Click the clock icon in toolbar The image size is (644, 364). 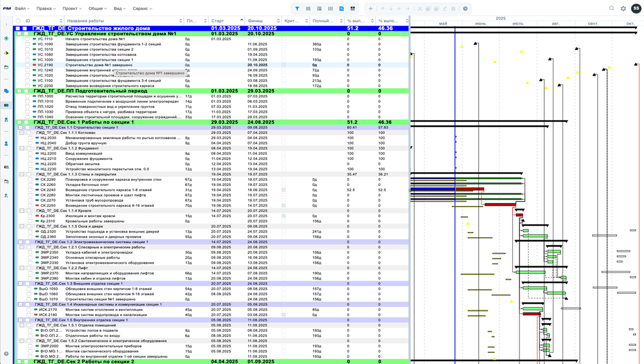tap(465, 9)
